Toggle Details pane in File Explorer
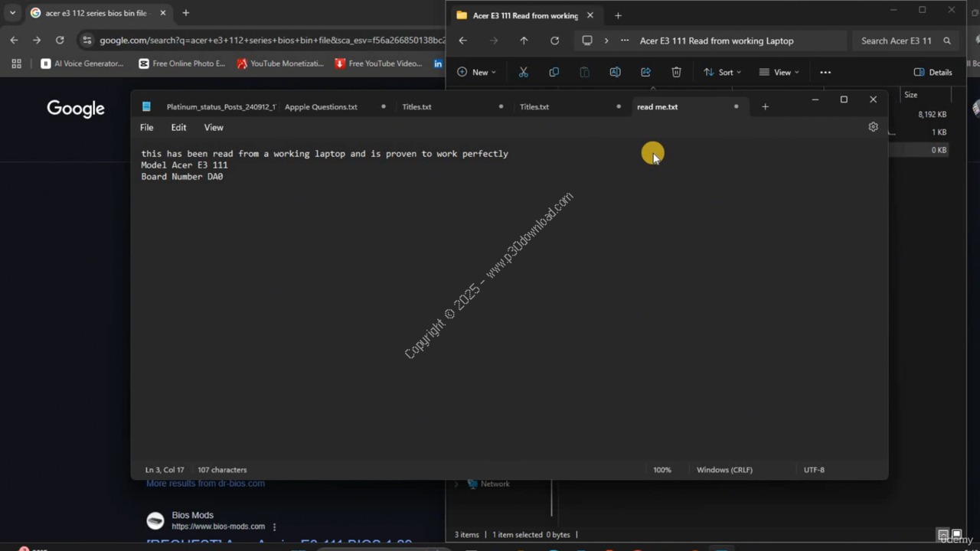This screenshot has width=980, height=551. coord(933,72)
